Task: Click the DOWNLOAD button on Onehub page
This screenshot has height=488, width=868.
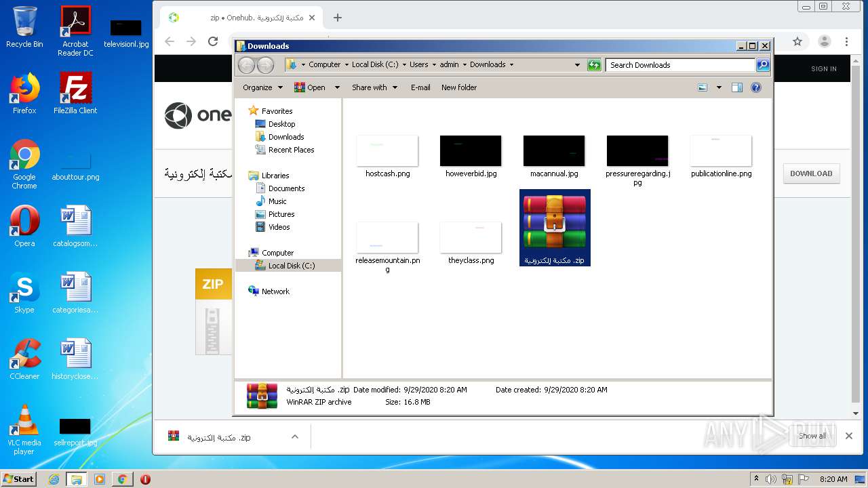Action: tap(811, 174)
